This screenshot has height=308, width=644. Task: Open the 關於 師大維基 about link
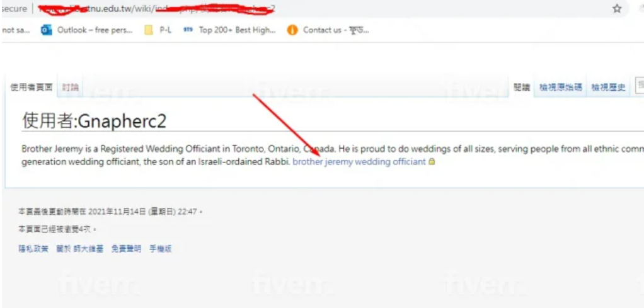pos(80,249)
